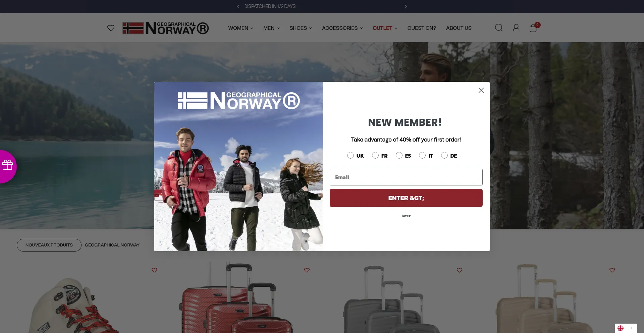Close the New Member popup
644x333 pixels.
(x=481, y=91)
